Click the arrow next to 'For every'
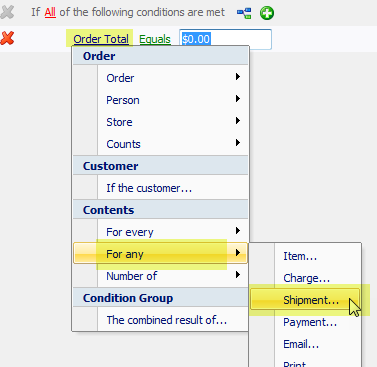 tap(238, 231)
